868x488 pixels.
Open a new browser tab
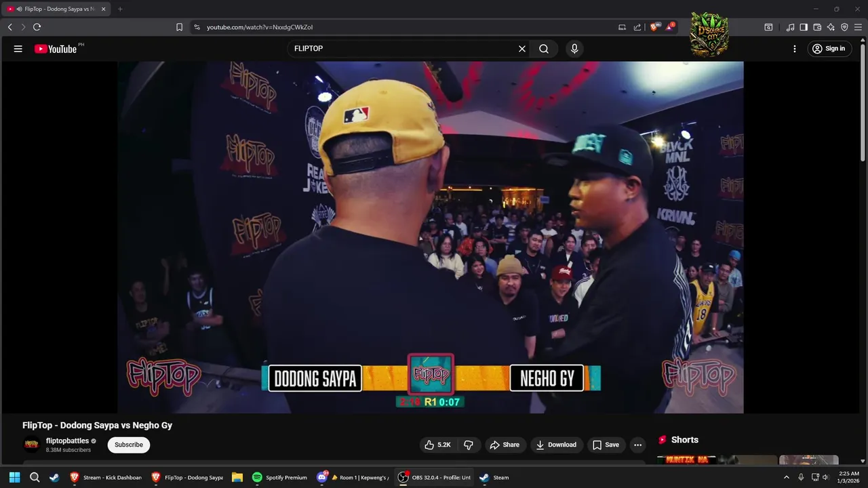pos(120,9)
